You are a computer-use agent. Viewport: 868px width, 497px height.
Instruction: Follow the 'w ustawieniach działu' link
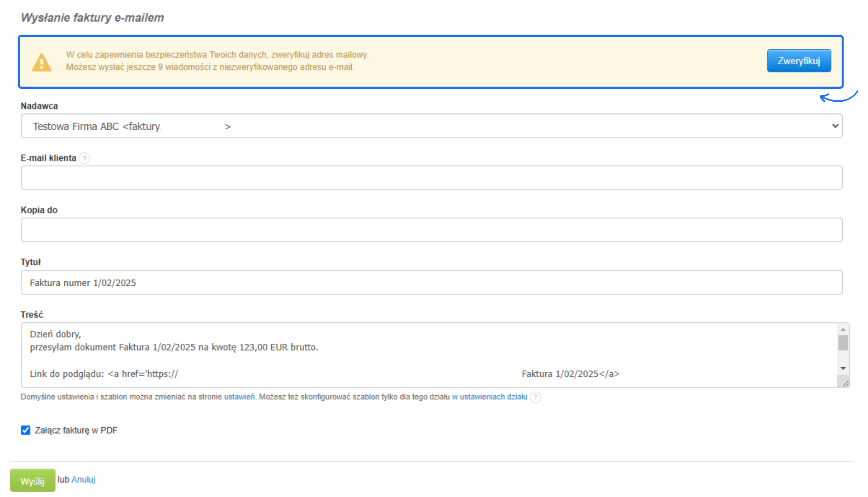pyautogui.click(x=490, y=397)
